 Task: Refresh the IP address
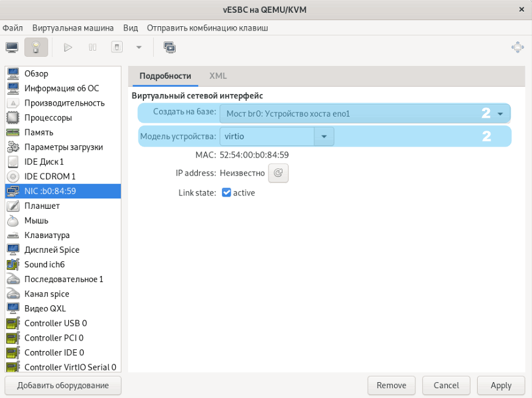pyautogui.click(x=278, y=173)
